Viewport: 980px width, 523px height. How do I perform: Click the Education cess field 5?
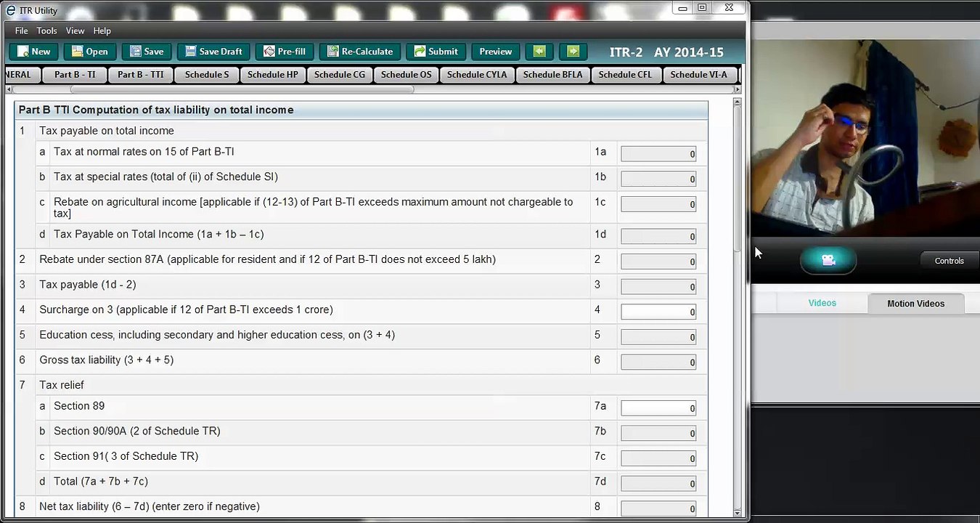pos(658,336)
